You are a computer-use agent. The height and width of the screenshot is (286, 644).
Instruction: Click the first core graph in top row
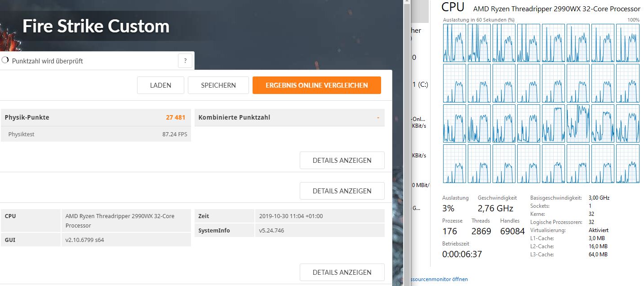point(454,43)
